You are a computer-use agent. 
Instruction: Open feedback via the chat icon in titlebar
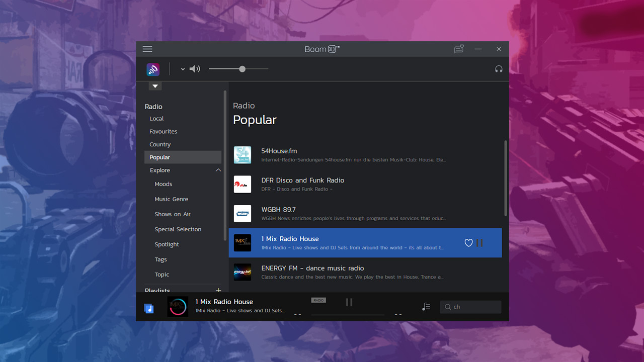coord(458,49)
